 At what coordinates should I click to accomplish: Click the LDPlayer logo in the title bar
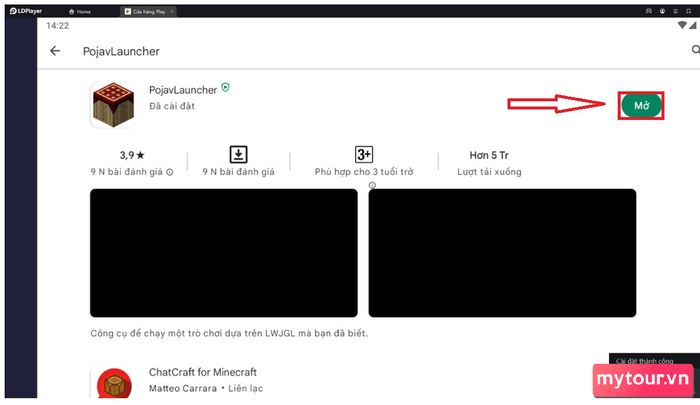(x=25, y=11)
